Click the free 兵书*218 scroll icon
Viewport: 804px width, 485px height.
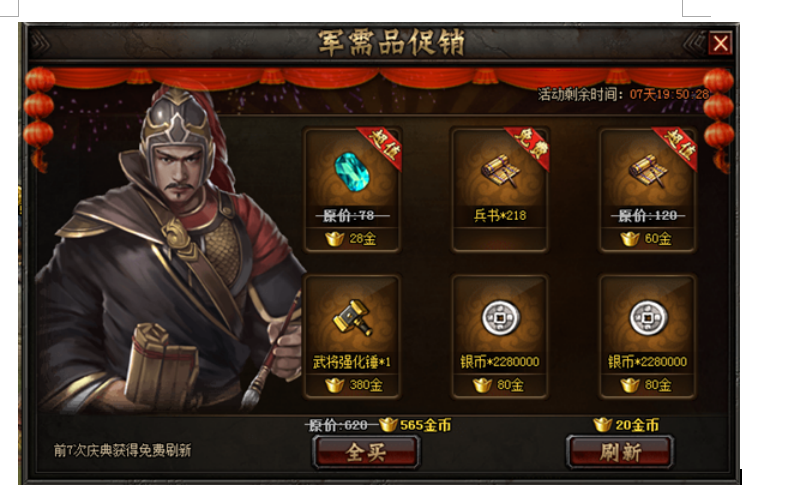[x=499, y=171]
